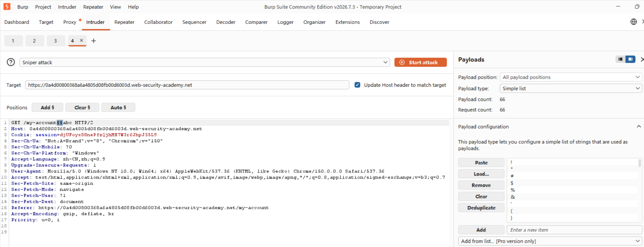
Task: Switch to the Sequencer tab
Action: point(194,22)
